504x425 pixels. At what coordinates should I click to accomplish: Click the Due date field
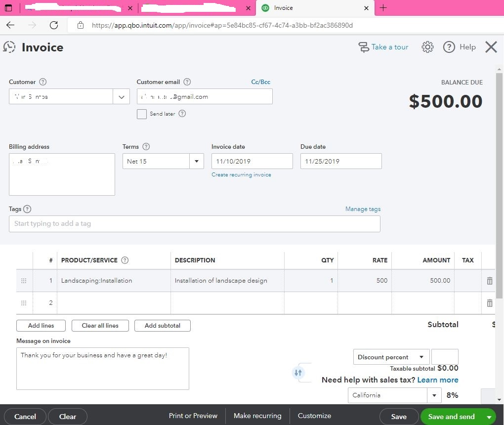341,161
